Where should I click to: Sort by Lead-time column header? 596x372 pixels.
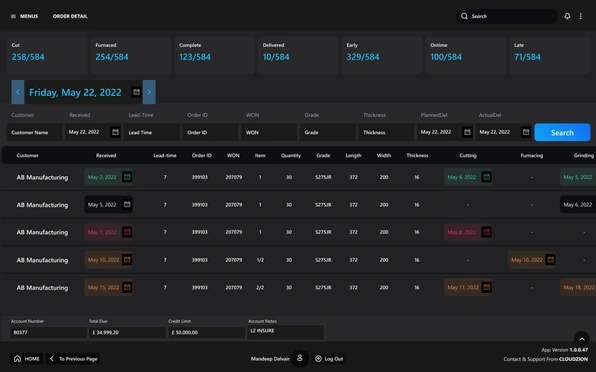[165, 155]
